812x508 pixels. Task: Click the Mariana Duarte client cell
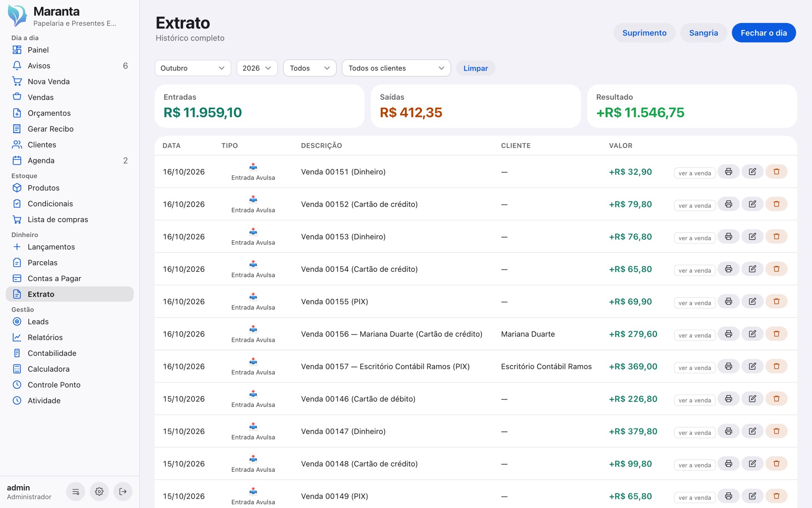(x=528, y=334)
